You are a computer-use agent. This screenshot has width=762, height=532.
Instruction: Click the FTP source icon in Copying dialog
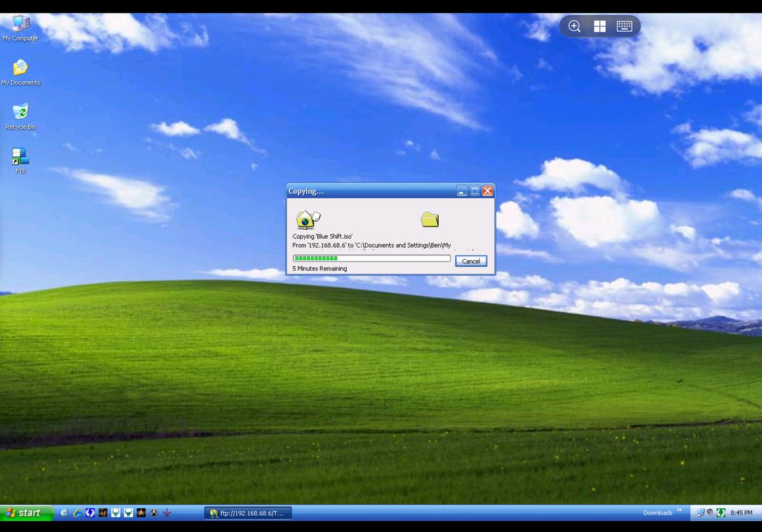coord(308,220)
